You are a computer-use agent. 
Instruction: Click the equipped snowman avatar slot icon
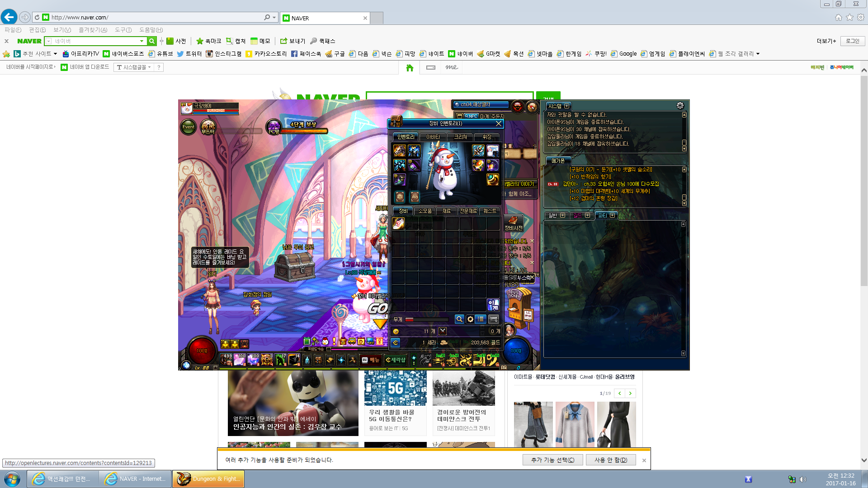(x=492, y=150)
